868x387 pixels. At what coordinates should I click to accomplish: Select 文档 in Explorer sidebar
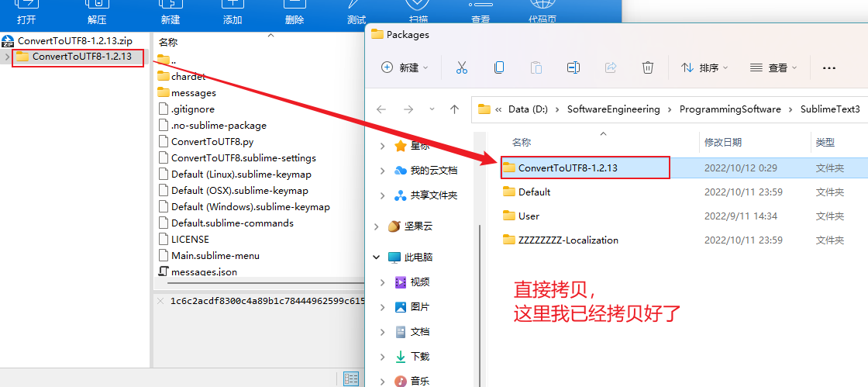coord(419,332)
